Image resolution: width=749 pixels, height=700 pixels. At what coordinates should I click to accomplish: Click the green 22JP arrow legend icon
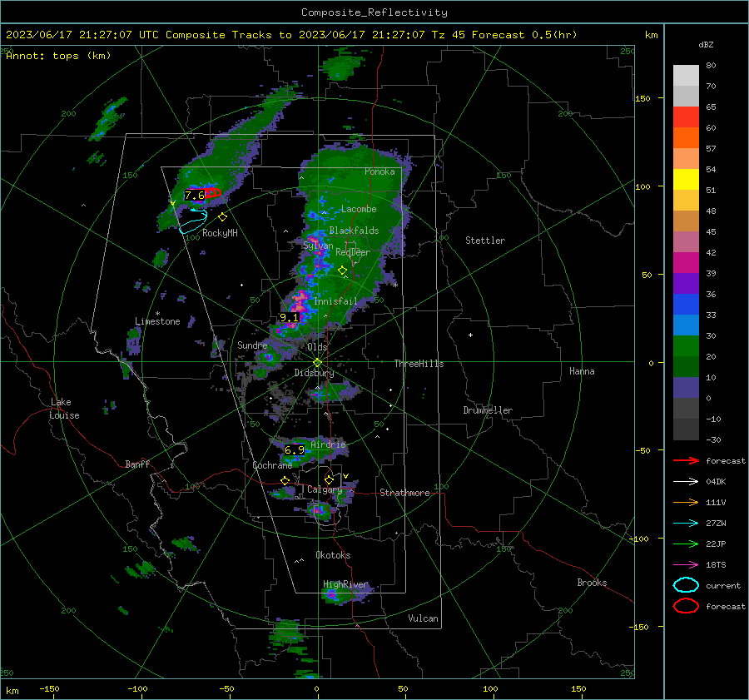(686, 544)
